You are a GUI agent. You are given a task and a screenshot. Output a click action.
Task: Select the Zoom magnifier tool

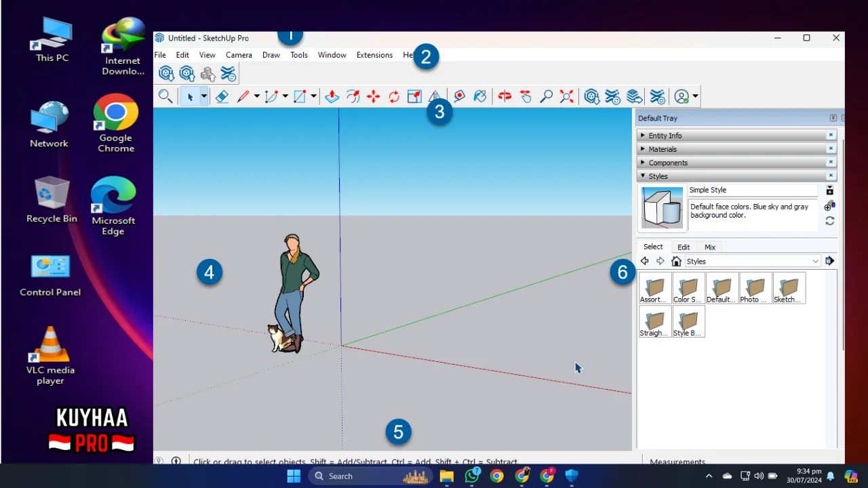tap(546, 97)
